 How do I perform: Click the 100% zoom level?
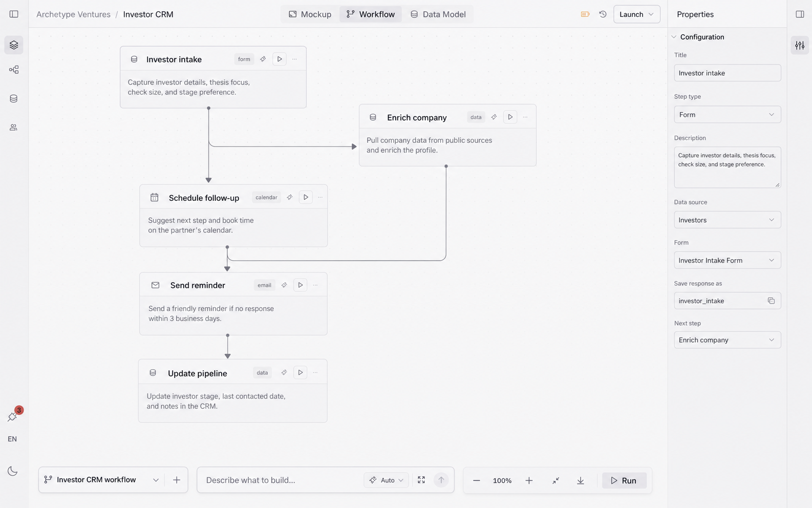(x=502, y=480)
